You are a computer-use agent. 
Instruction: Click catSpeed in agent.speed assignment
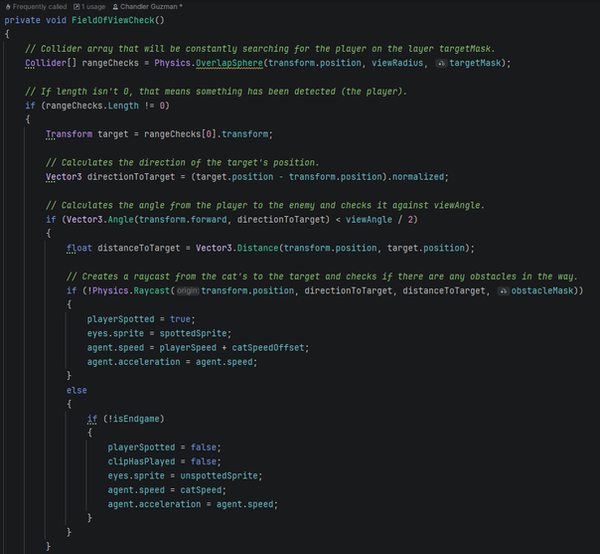click(x=201, y=490)
